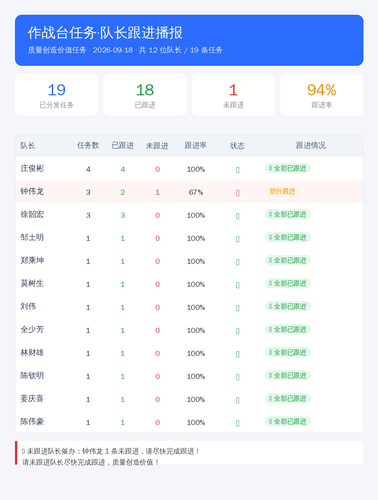Click the status icon in 陈伟豪's row
Viewport: 378px width, 500px height.
tap(238, 423)
